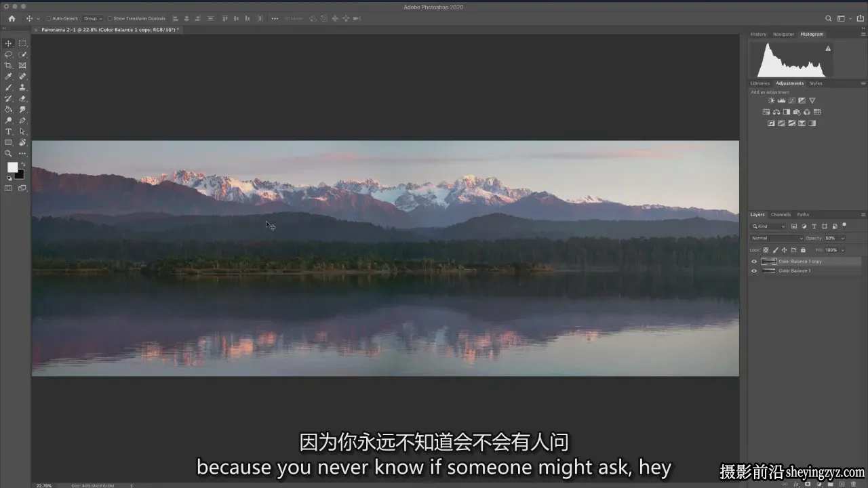
Task: Switch to the Navigator tab
Action: coord(783,34)
